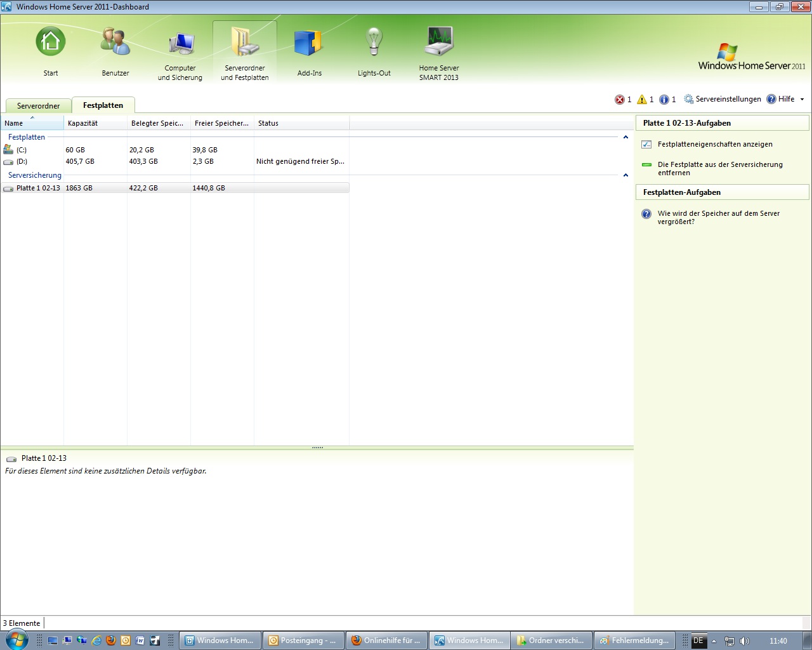812x650 pixels.
Task: Switch to the Onlinehilfe für taskbar window
Action: pos(386,640)
